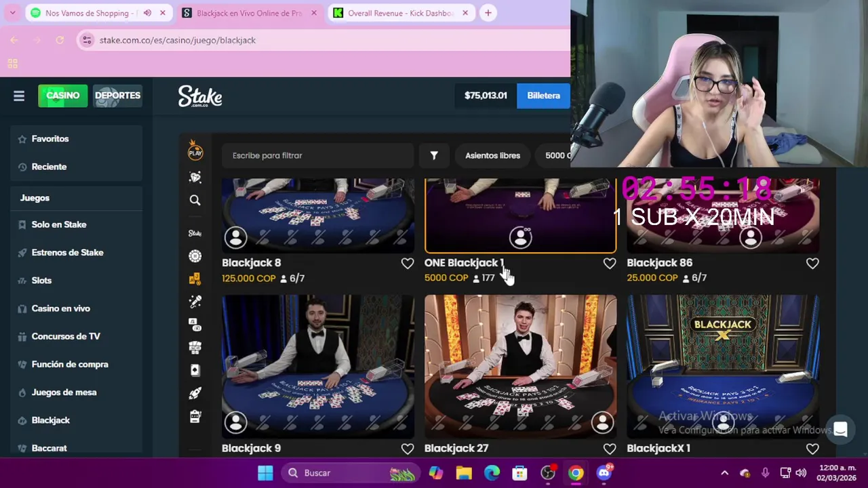Open a new browser tab

tap(488, 13)
